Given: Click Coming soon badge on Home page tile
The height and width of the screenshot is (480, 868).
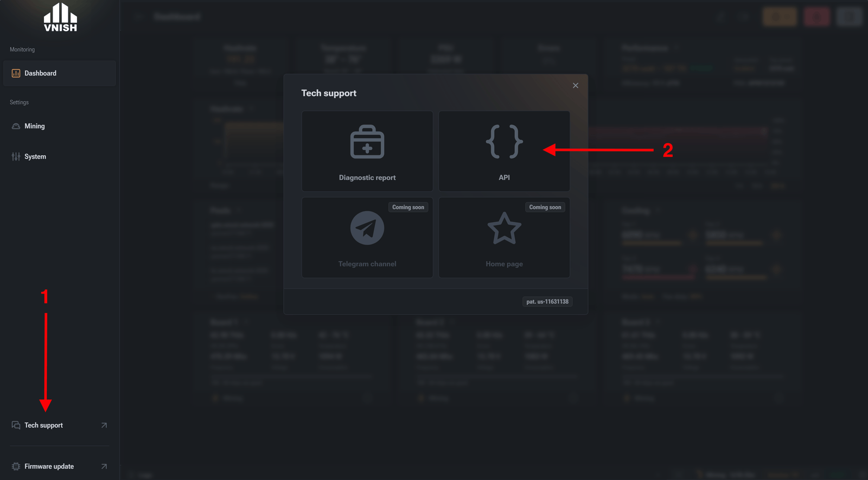Looking at the screenshot, I should tap(545, 207).
